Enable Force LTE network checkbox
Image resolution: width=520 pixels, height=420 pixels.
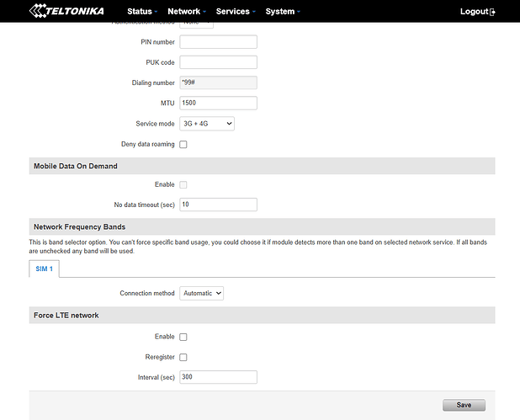[x=183, y=337]
